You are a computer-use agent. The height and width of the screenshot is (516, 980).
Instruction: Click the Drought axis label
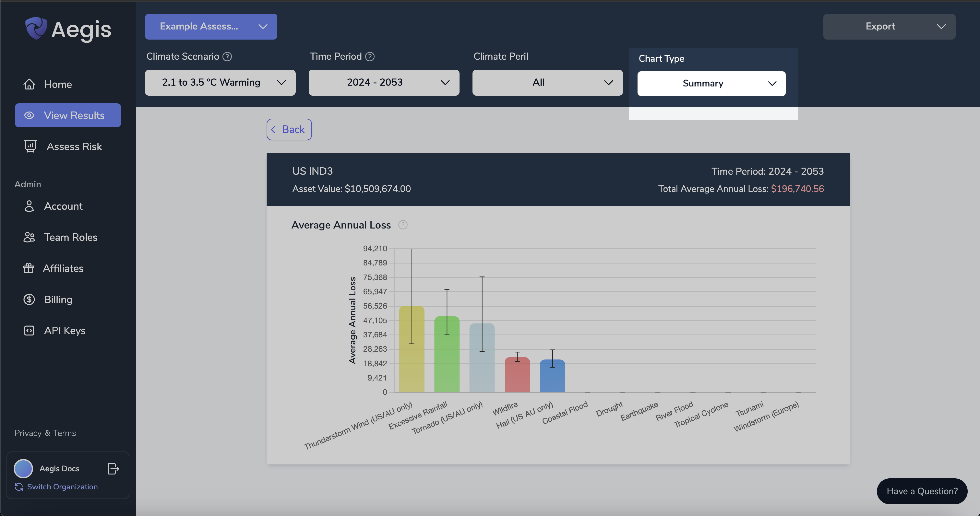[610, 409]
